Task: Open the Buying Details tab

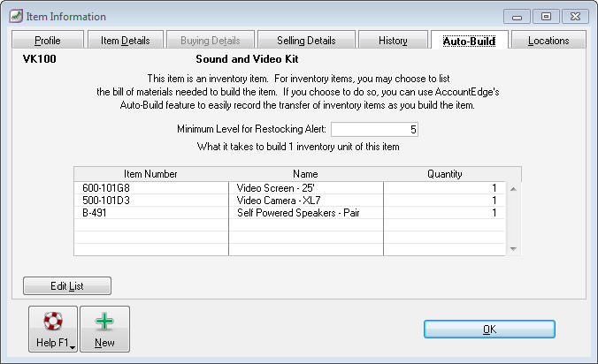Action: click(211, 40)
